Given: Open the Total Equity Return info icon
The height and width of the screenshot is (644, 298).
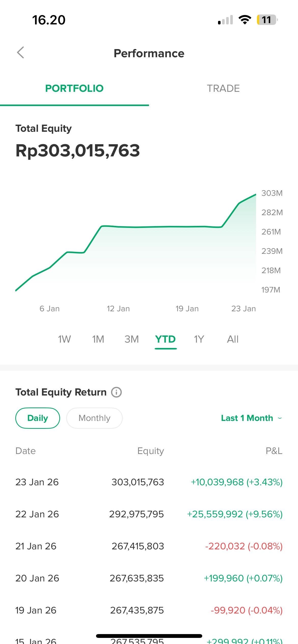Looking at the screenshot, I should point(116,392).
